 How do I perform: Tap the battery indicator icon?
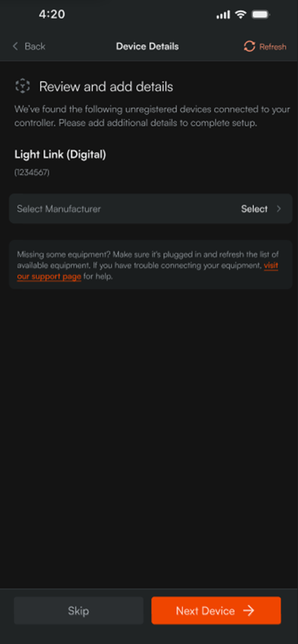click(260, 15)
